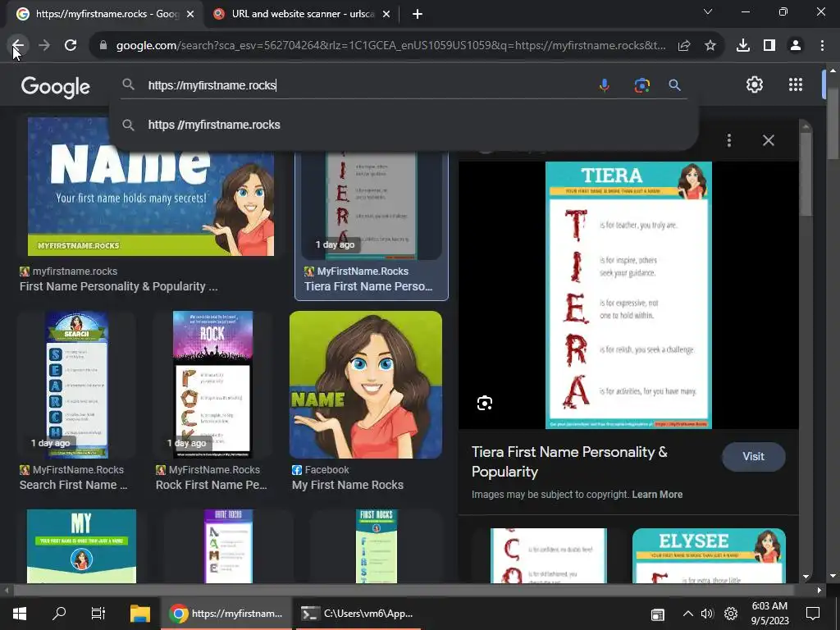The image size is (840, 630).
Task: Open the Facebook My First Name Rocks image
Action: tap(365, 385)
